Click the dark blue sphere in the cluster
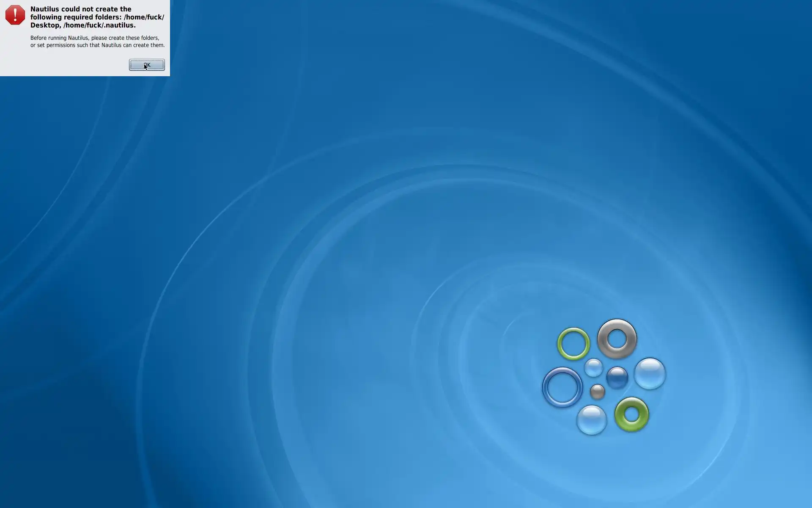 [x=617, y=378]
